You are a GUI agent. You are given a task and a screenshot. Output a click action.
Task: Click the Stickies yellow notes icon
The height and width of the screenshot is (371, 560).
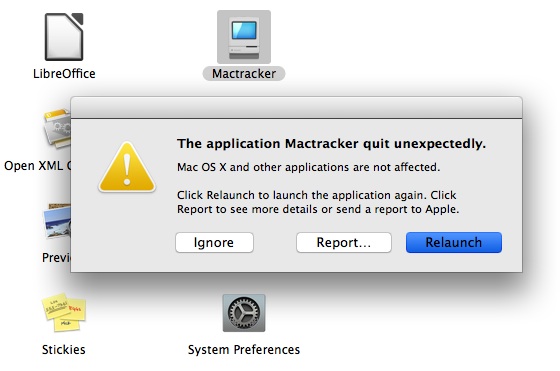64,312
